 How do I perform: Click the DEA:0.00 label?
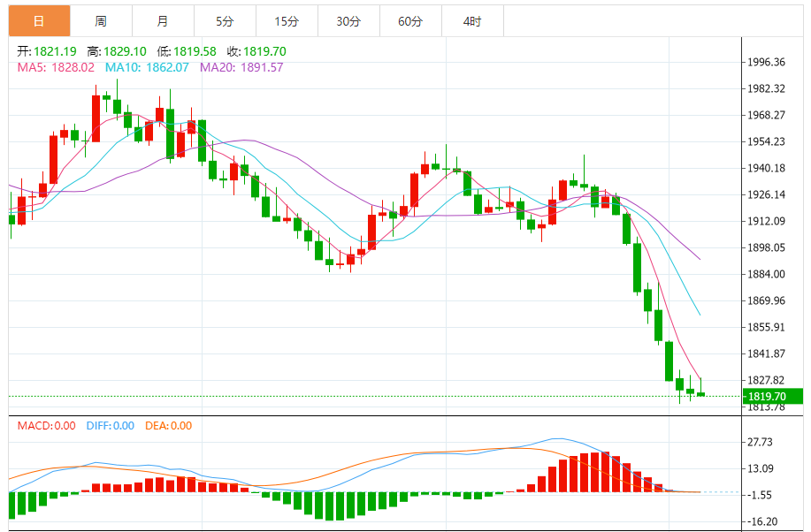(169, 425)
